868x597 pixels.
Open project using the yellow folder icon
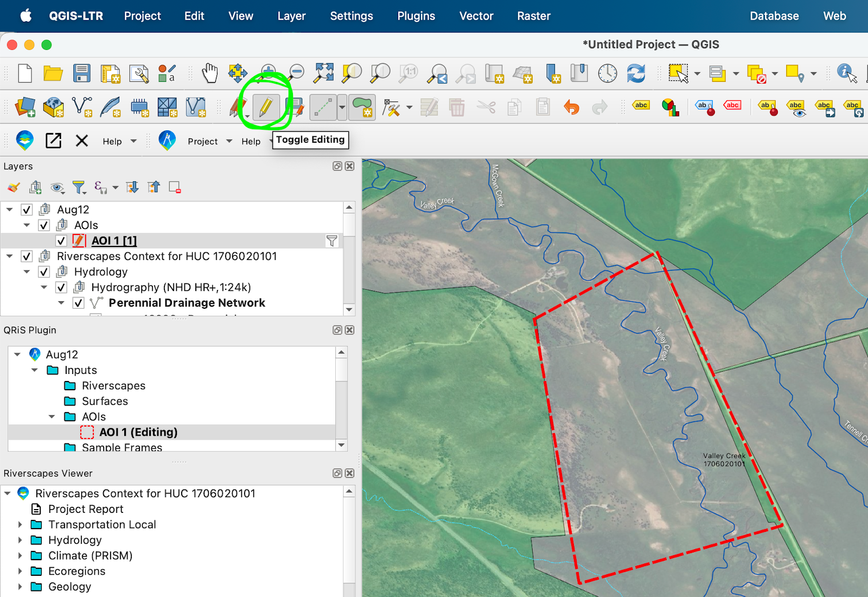53,73
